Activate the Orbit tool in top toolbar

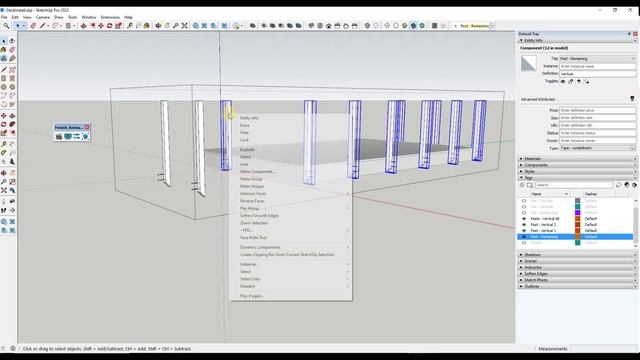(158, 26)
